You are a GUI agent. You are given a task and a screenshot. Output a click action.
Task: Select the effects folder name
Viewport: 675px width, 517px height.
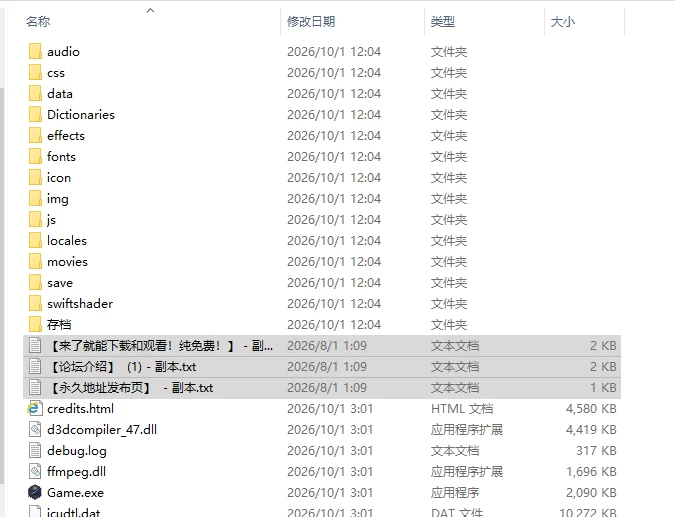tap(66, 136)
